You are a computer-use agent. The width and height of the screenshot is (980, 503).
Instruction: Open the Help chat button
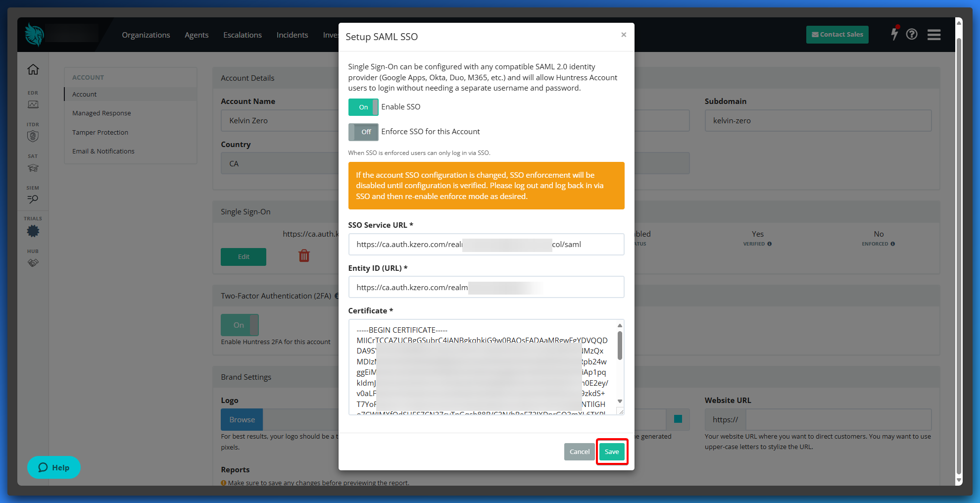54,467
